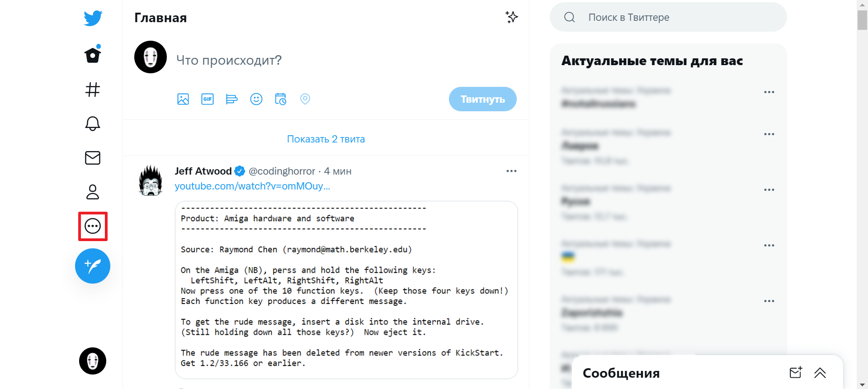Viewport: 868px width, 389px height.
Task: Schedule the tweet with calendar icon
Action: pyautogui.click(x=281, y=99)
